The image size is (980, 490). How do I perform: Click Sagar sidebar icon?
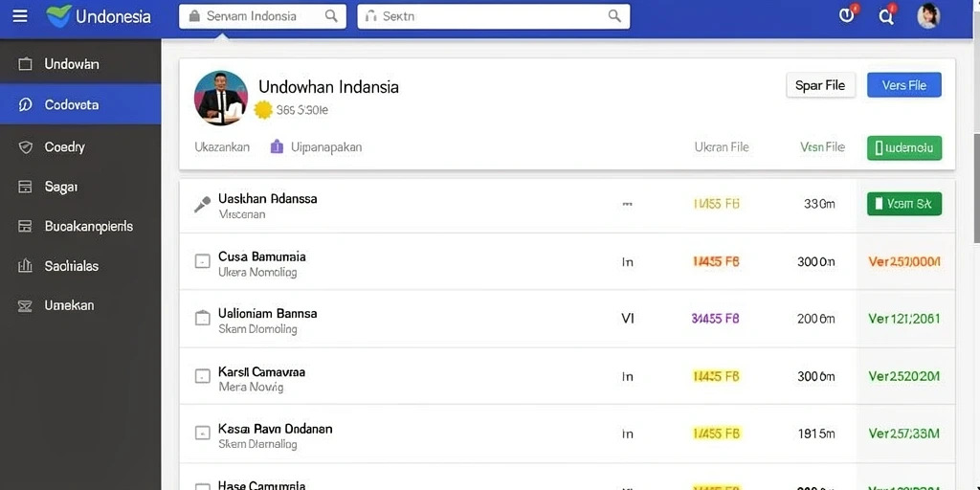click(x=25, y=187)
